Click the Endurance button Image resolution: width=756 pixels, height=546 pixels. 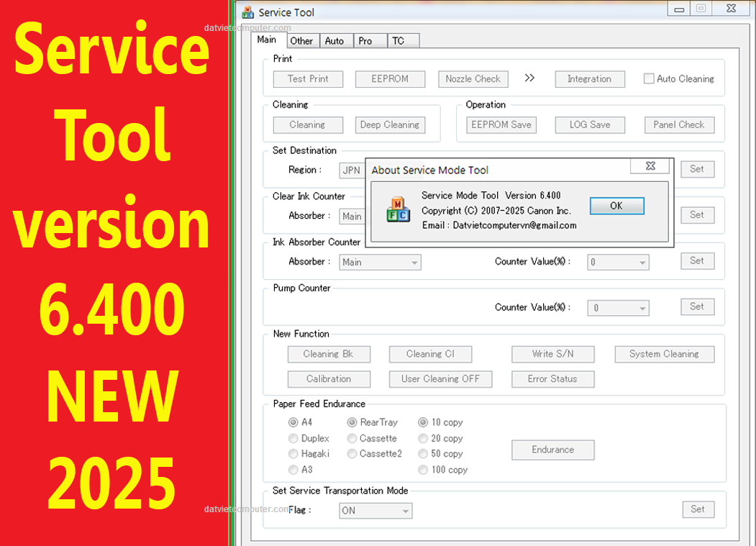[552, 450]
